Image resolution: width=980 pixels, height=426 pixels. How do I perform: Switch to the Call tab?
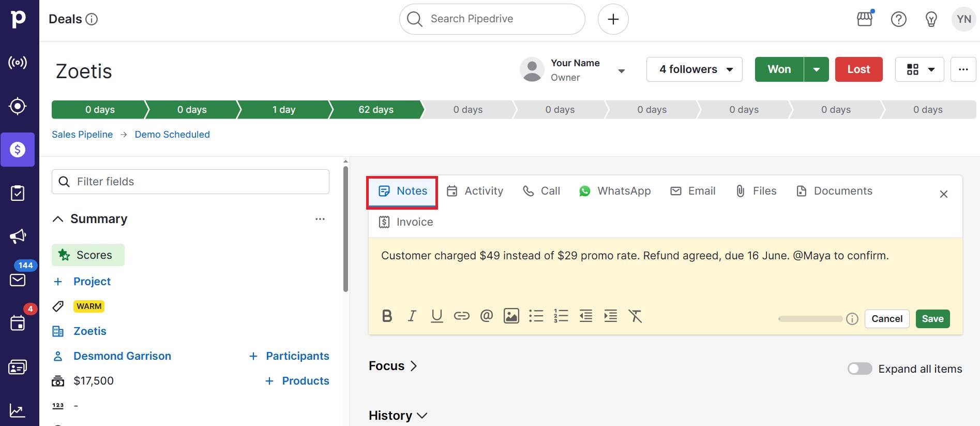click(541, 191)
